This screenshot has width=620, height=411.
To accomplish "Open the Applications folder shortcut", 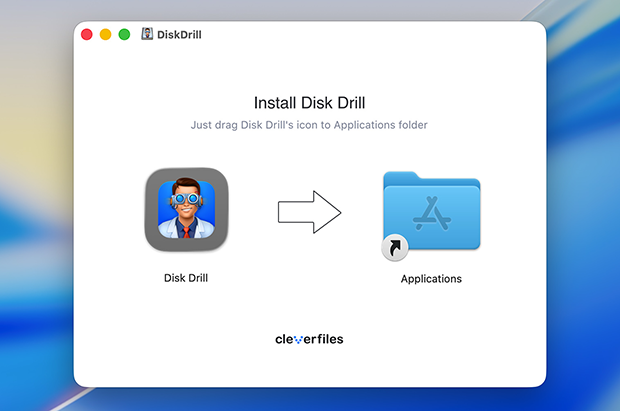I will [431, 216].
